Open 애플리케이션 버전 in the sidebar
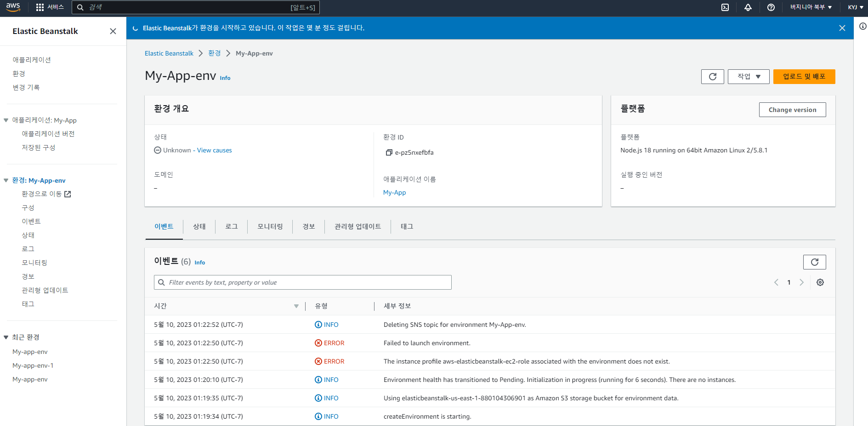 pyautogui.click(x=48, y=134)
